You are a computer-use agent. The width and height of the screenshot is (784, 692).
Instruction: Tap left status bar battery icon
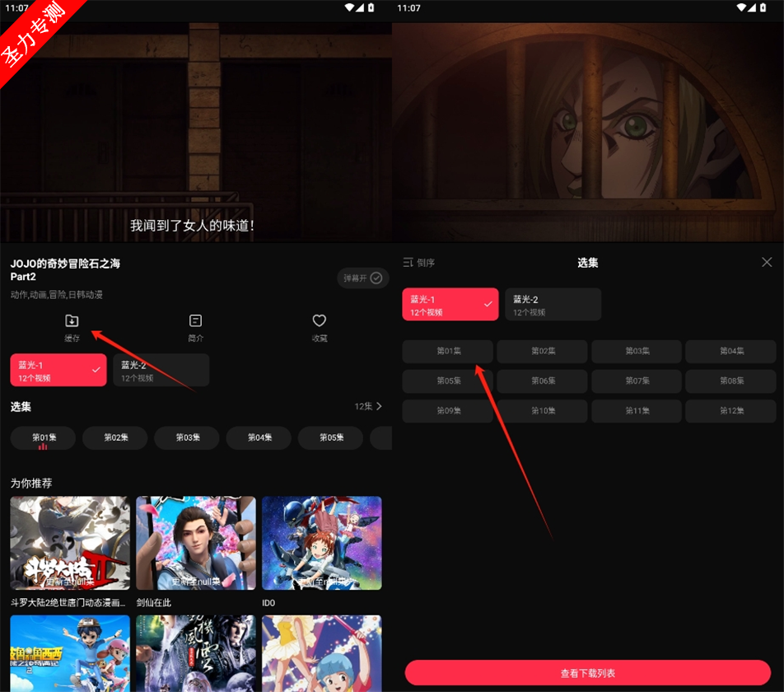click(371, 7)
